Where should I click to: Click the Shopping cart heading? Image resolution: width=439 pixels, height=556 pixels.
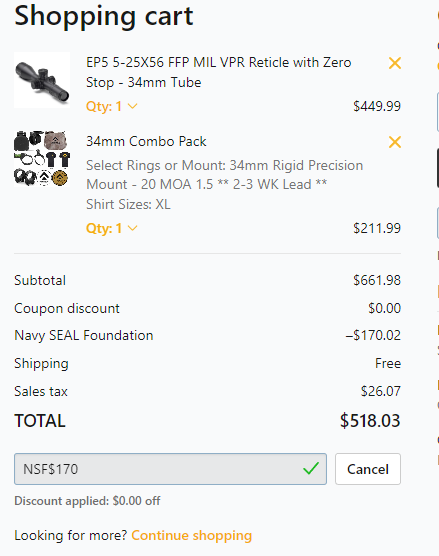[104, 16]
